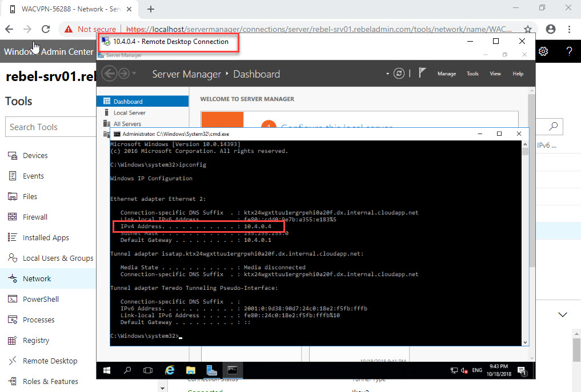Click the search magnifier in Admin Center

(x=553, y=127)
